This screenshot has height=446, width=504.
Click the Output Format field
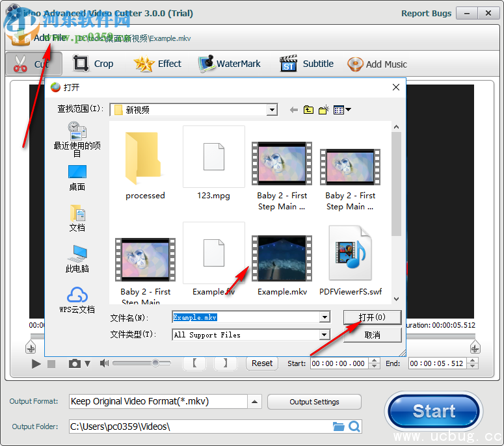click(x=158, y=401)
